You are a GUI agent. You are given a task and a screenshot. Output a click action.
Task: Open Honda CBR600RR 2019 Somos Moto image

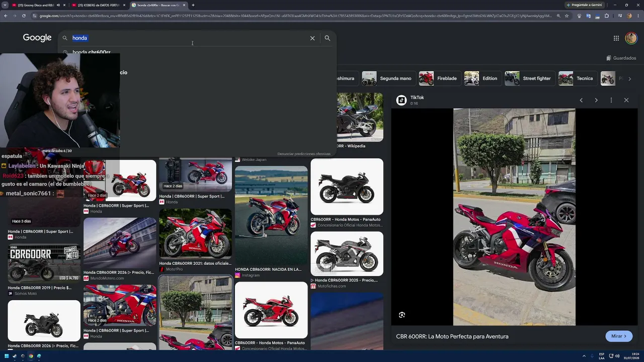(44, 264)
